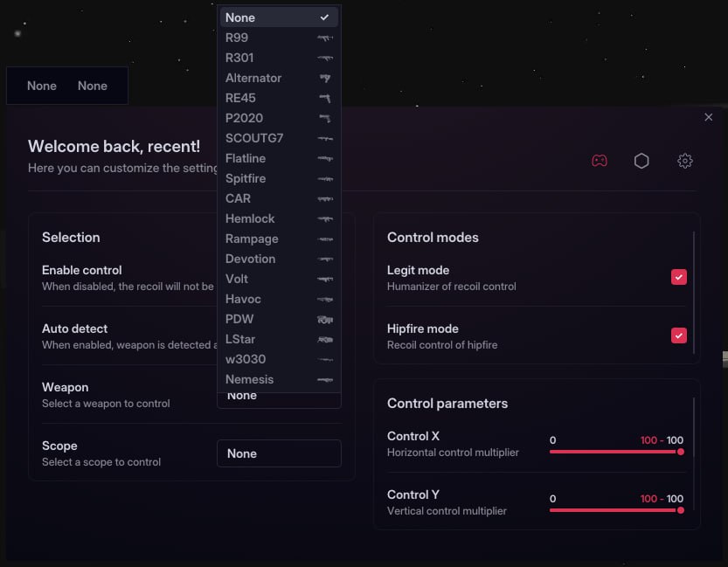
Task: Click the dialog close X button
Action: pos(708,117)
